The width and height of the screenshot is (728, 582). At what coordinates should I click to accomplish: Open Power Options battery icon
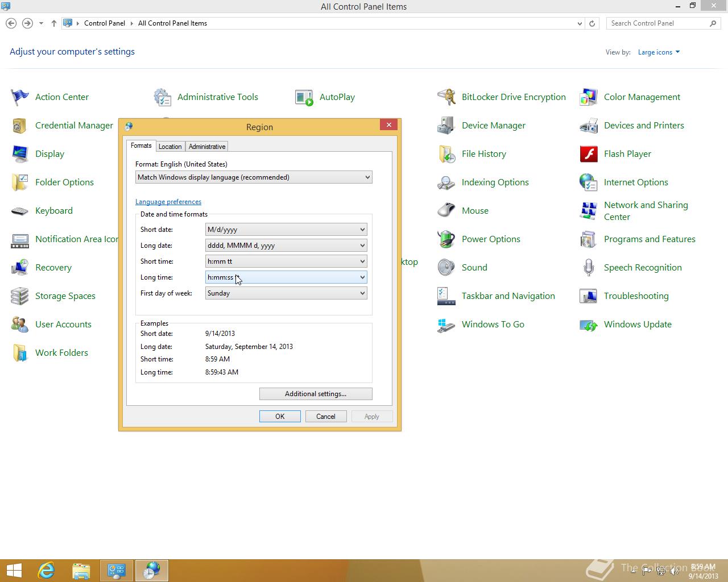[x=446, y=239]
